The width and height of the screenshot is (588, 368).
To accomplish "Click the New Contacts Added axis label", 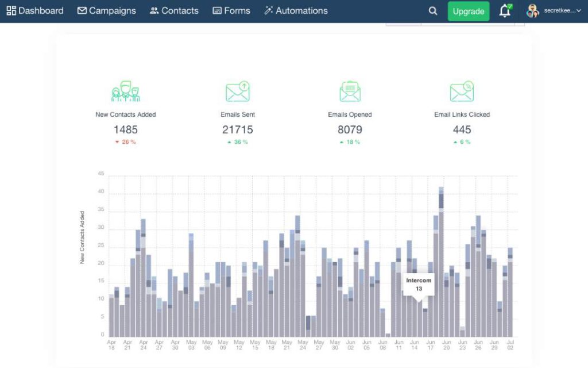I will [82, 237].
